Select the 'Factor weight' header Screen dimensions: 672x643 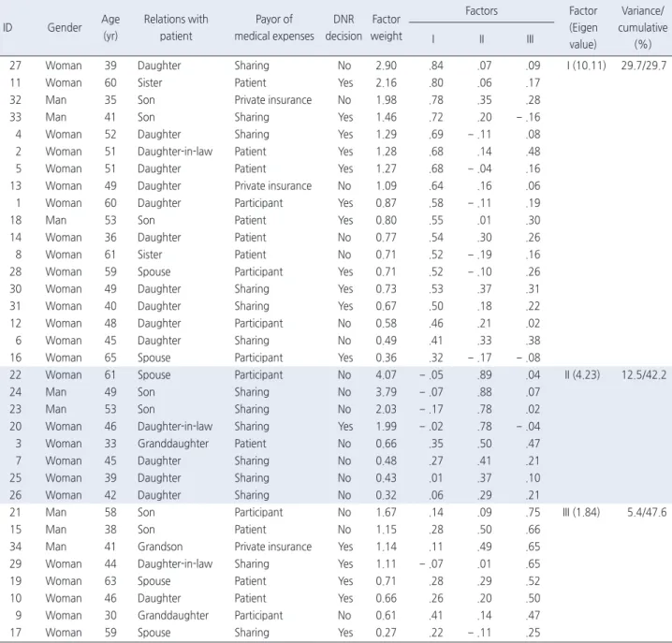tap(387, 28)
